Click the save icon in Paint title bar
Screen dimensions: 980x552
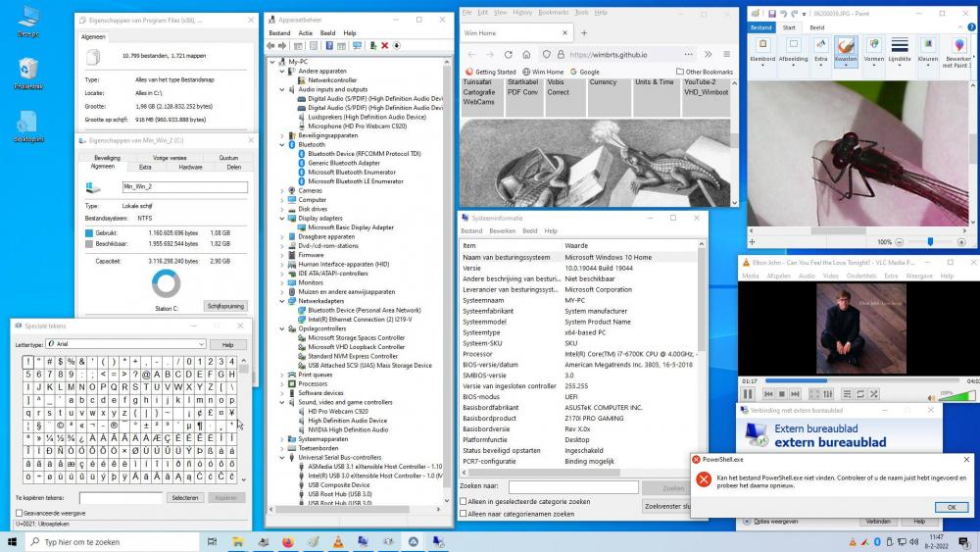pos(772,13)
